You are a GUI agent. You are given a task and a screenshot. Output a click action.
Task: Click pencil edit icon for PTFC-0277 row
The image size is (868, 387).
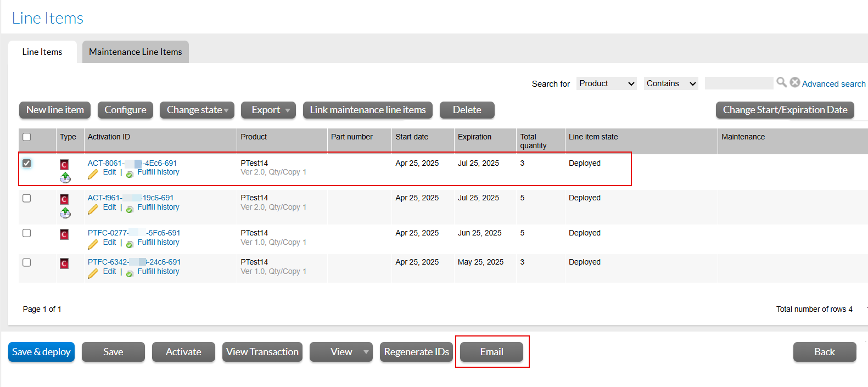tap(93, 244)
